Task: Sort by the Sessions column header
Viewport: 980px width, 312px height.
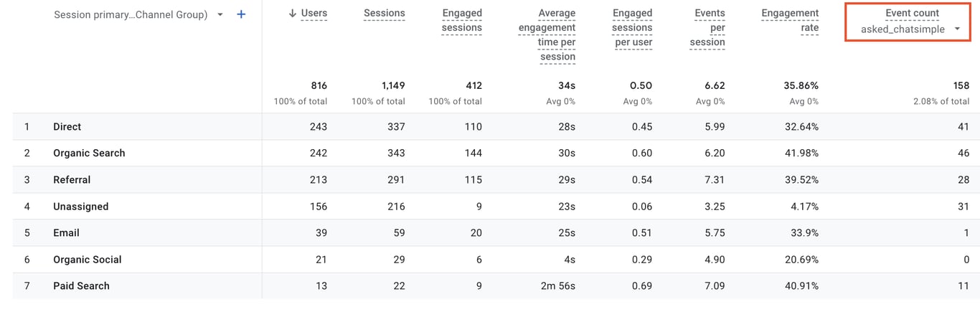Action: 384,14
